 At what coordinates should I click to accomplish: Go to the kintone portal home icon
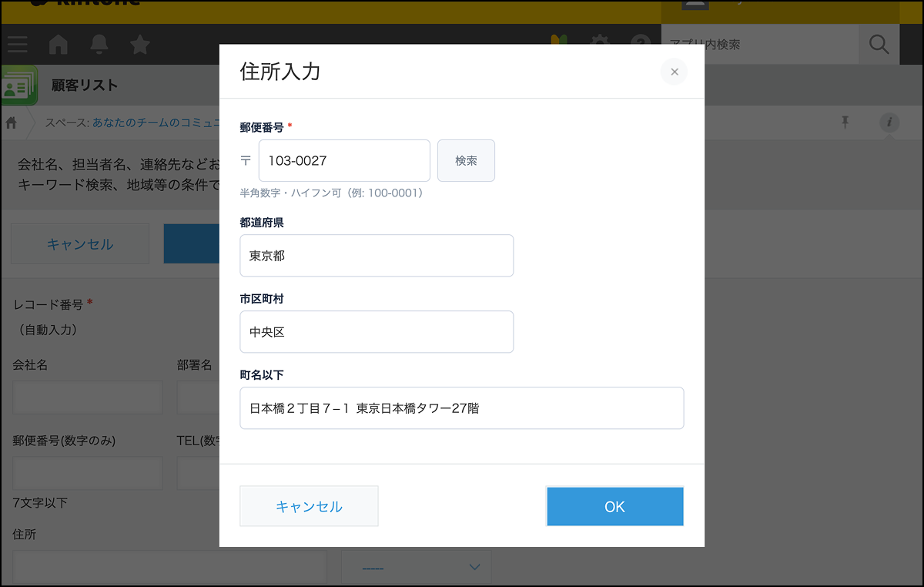click(x=59, y=45)
